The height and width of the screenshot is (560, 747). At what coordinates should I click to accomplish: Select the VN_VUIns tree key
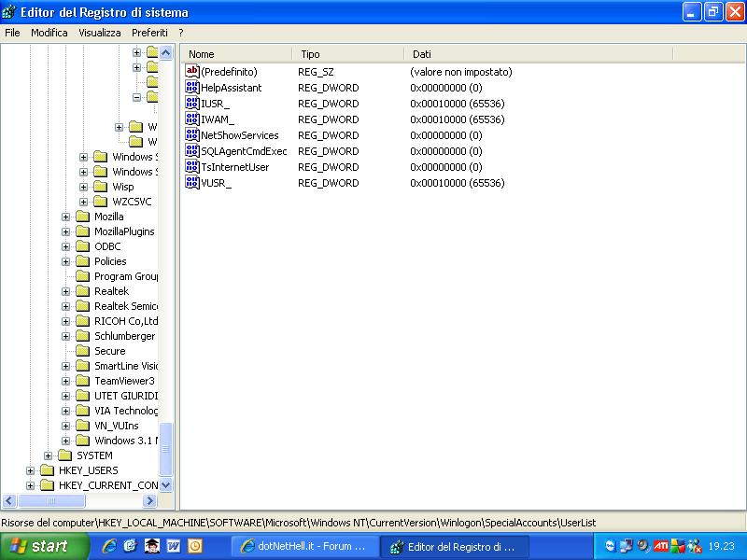point(117,426)
